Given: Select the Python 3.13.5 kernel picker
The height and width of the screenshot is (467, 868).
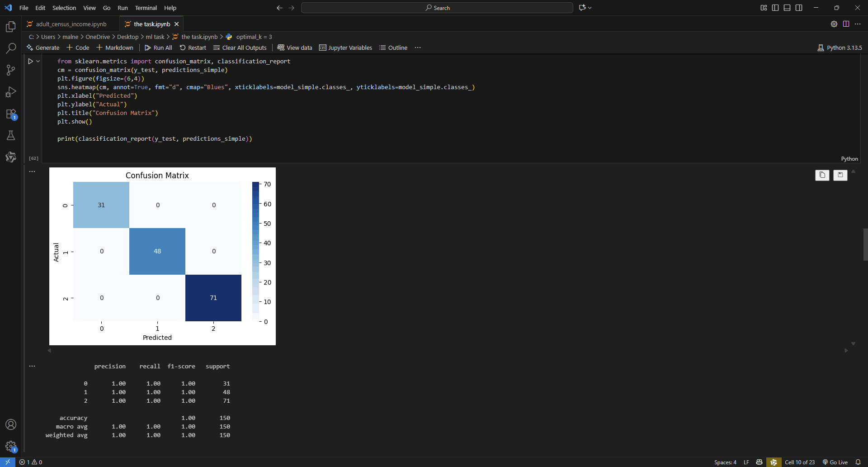Looking at the screenshot, I should tap(840, 48).
